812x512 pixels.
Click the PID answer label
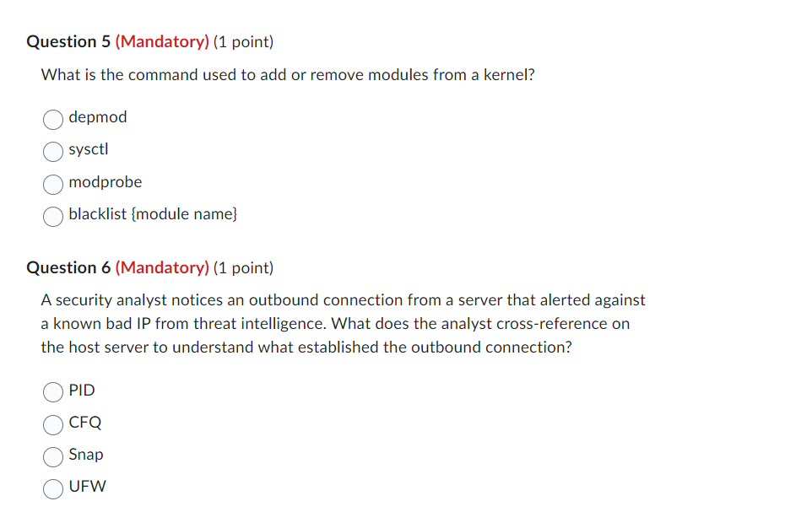83,391
